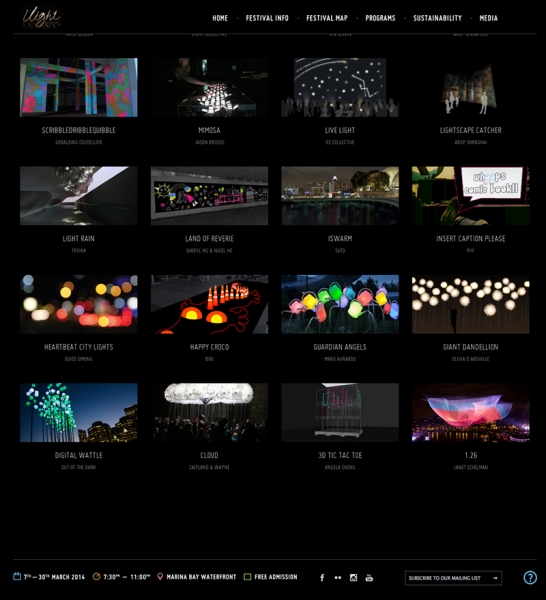Select Subscribe to our mailing list field
Screen dimensions: 546x600
[453, 578]
